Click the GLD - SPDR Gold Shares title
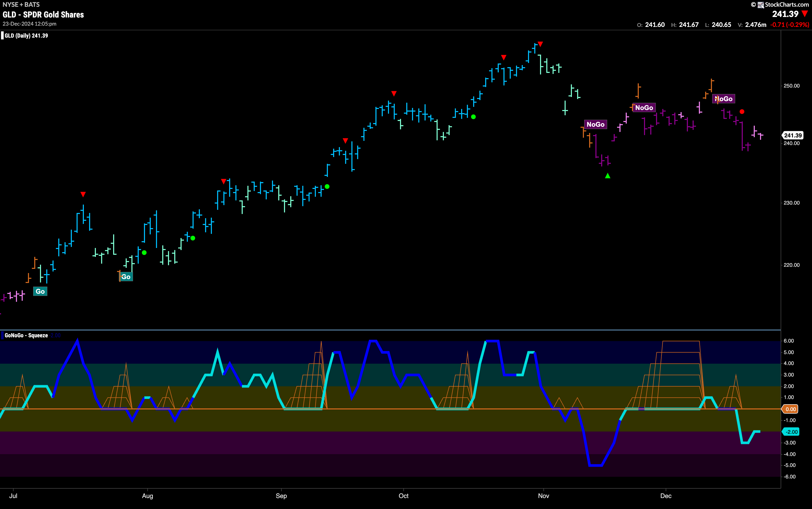This screenshot has height=509, width=812. tap(43, 14)
